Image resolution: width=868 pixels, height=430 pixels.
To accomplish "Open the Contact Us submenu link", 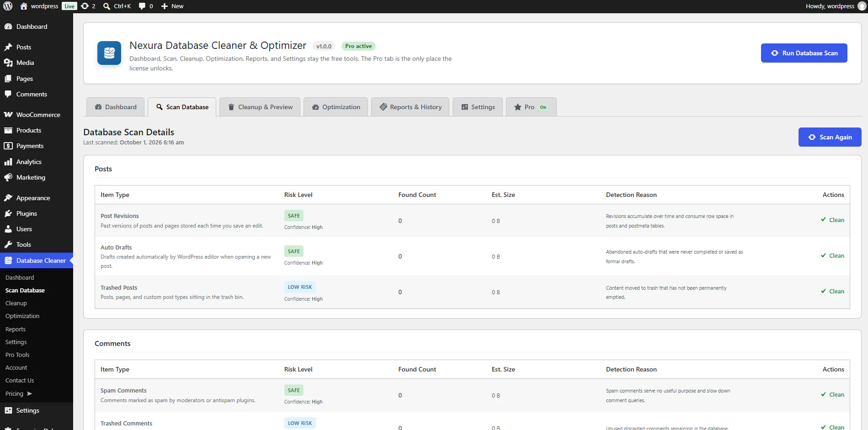I will (20, 380).
